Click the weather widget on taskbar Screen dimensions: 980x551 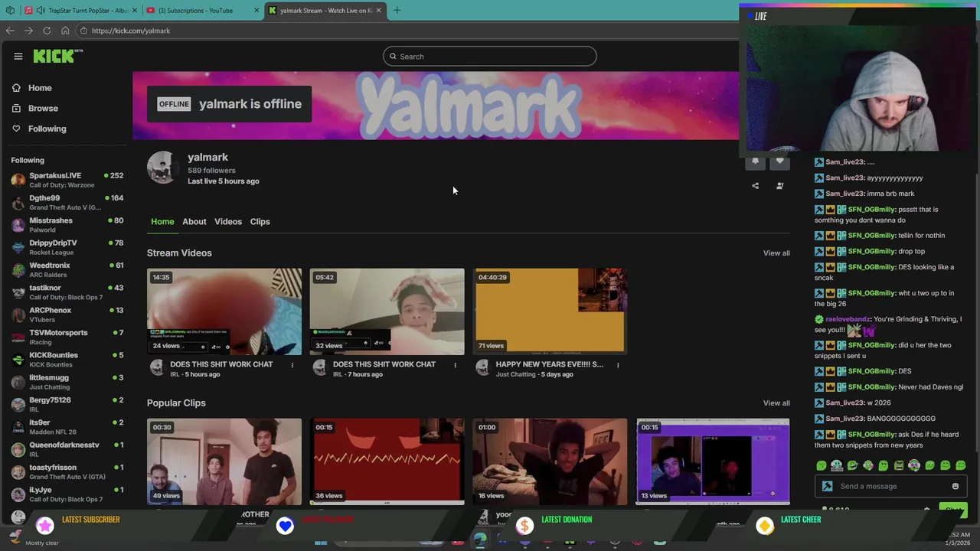(32, 539)
